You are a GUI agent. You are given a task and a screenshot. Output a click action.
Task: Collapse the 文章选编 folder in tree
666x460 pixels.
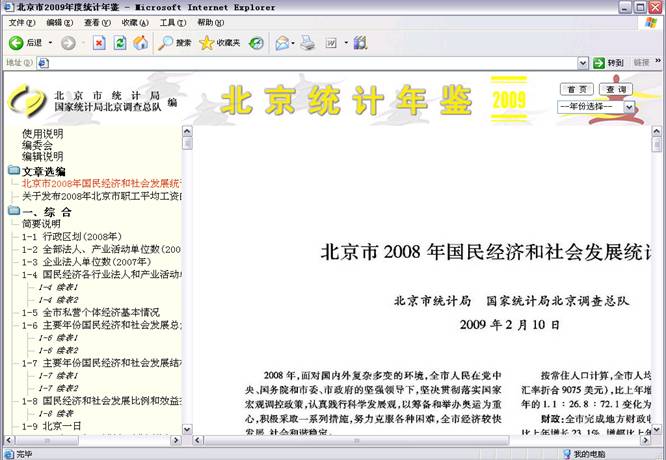14,171
